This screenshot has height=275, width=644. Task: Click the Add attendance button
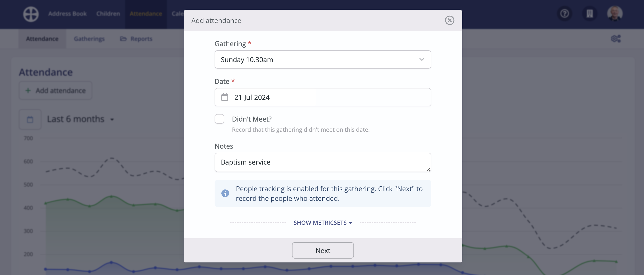pos(55,90)
